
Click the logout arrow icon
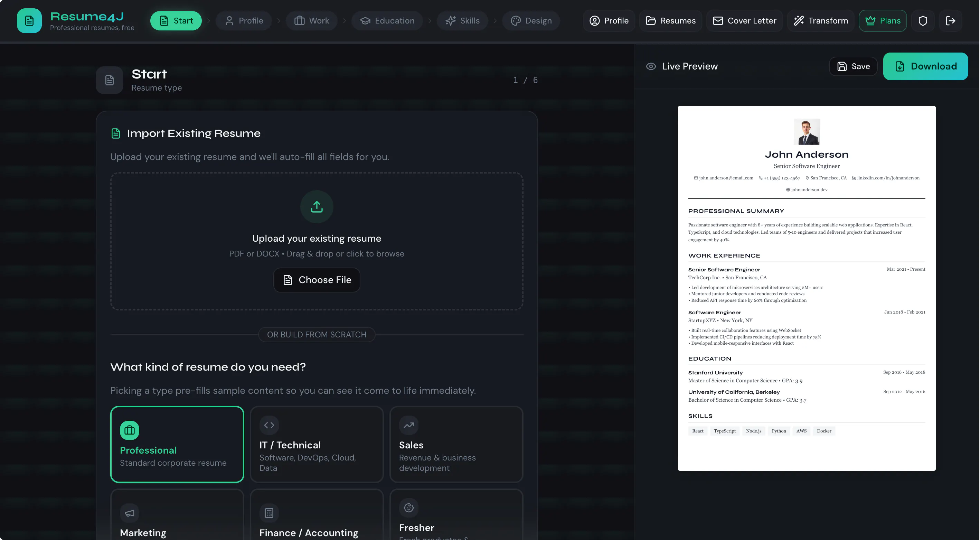[x=950, y=20]
